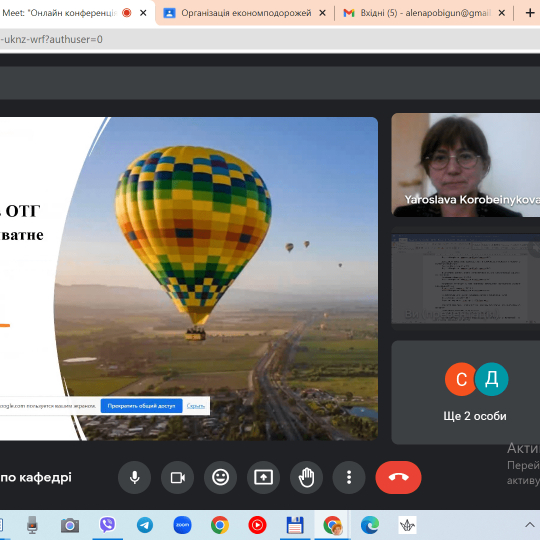The height and width of the screenshot is (540, 540).
Task: Open the Camera app from the taskbar
Action: [x=70, y=525]
